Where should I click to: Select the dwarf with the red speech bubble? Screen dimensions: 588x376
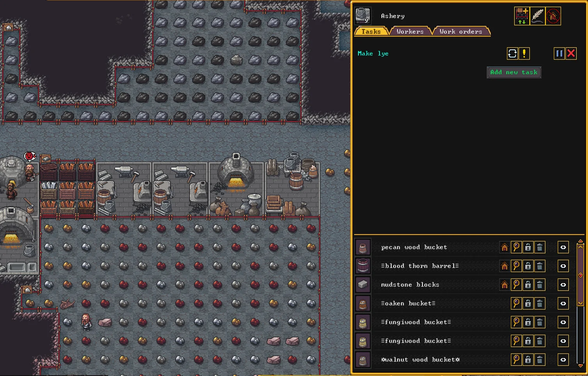(x=30, y=172)
